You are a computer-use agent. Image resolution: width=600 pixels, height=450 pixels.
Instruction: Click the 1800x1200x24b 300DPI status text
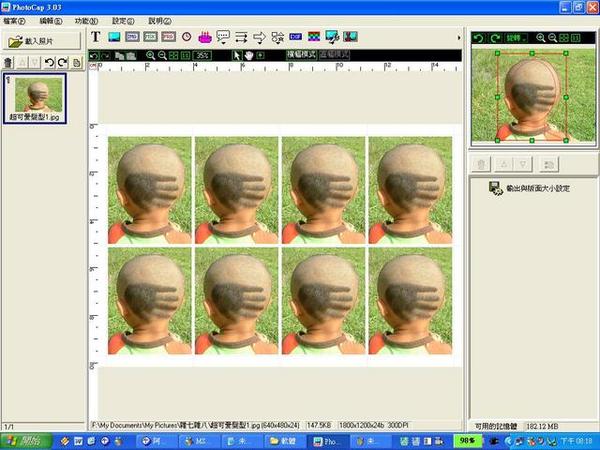[x=373, y=425]
